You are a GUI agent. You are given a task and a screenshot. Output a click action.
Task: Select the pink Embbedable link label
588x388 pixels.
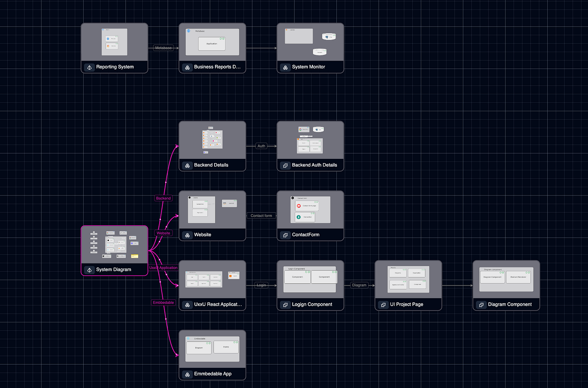click(163, 303)
